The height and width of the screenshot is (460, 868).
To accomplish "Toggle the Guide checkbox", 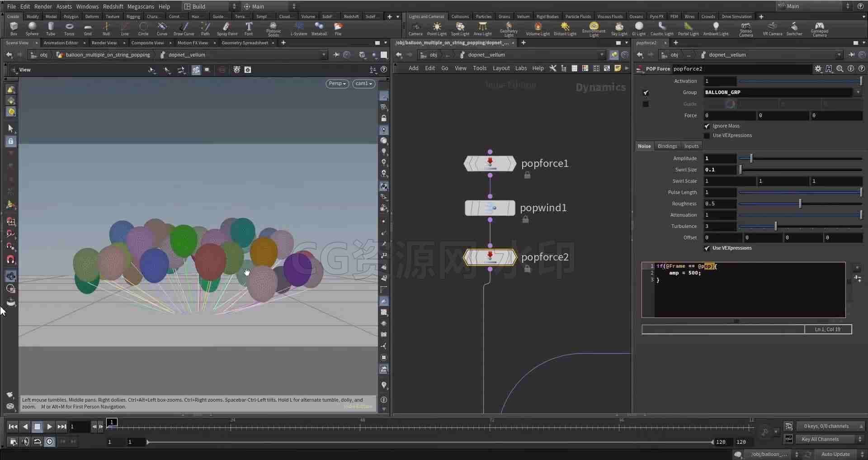I will [646, 104].
